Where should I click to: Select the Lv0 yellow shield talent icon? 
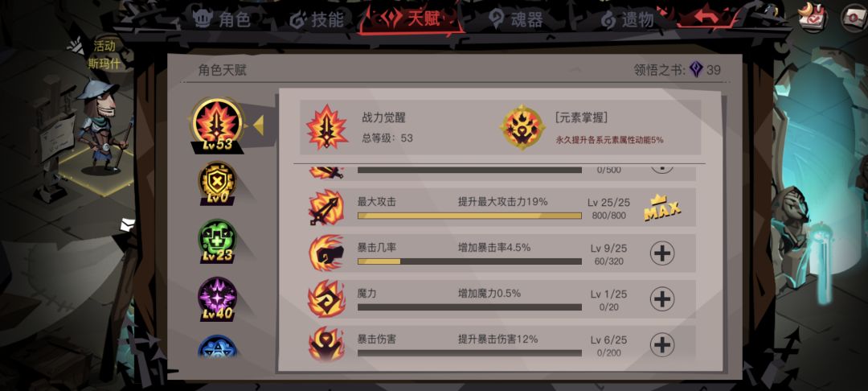pyautogui.click(x=217, y=183)
